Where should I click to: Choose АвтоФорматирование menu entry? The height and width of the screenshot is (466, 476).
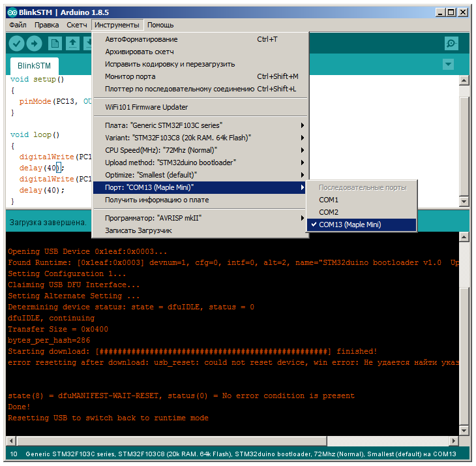200,39
